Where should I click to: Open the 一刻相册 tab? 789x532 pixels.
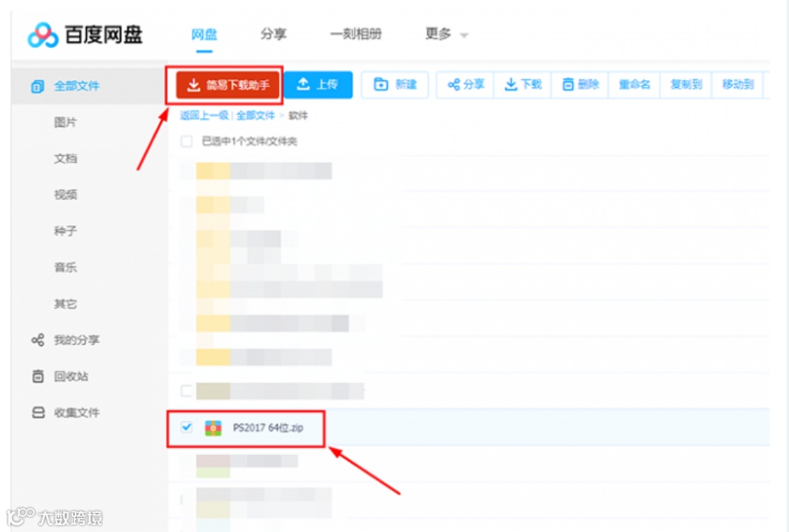coord(356,34)
